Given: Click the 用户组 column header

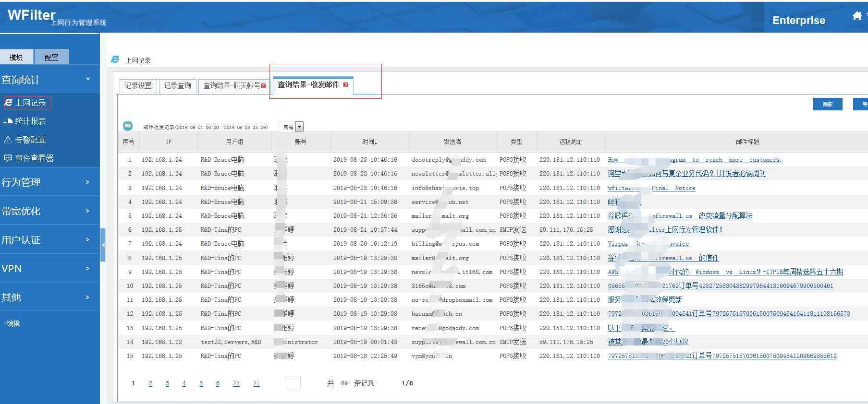Looking at the screenshot, I should 234,142.
